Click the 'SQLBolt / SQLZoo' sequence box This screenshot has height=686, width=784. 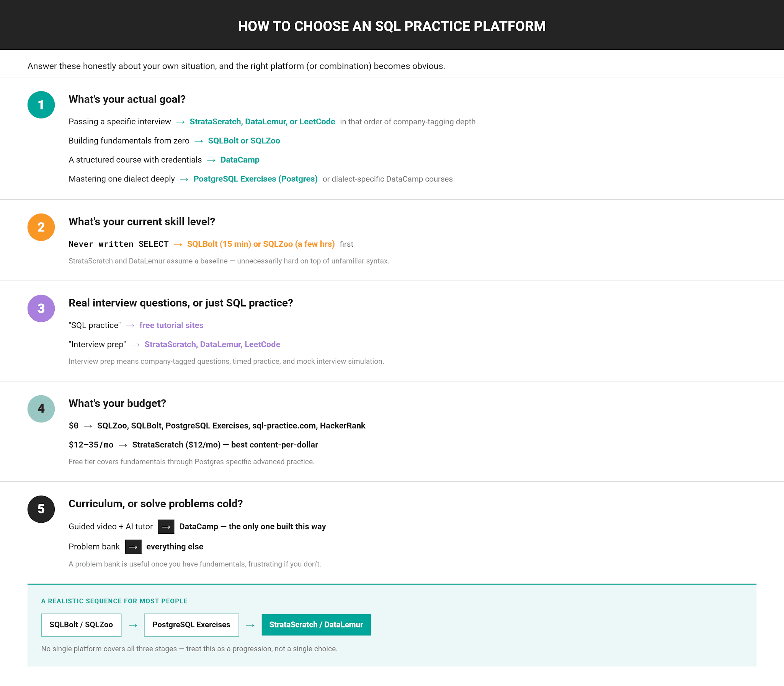click(81, 625)
